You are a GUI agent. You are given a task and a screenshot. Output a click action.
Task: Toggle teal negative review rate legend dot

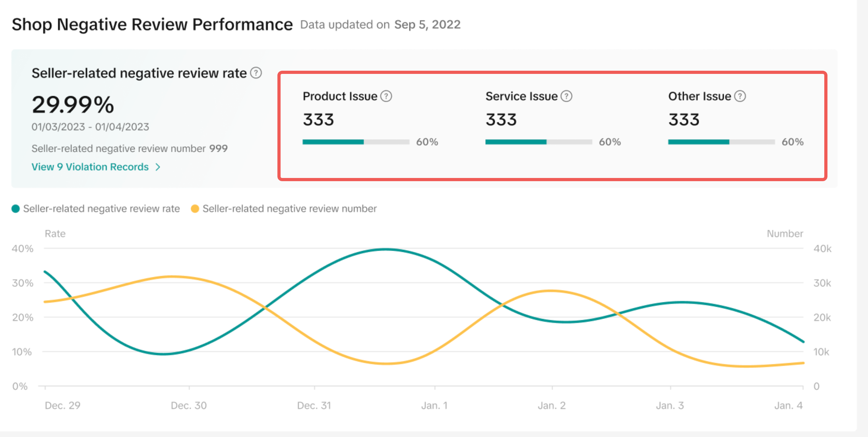point(15,209)
